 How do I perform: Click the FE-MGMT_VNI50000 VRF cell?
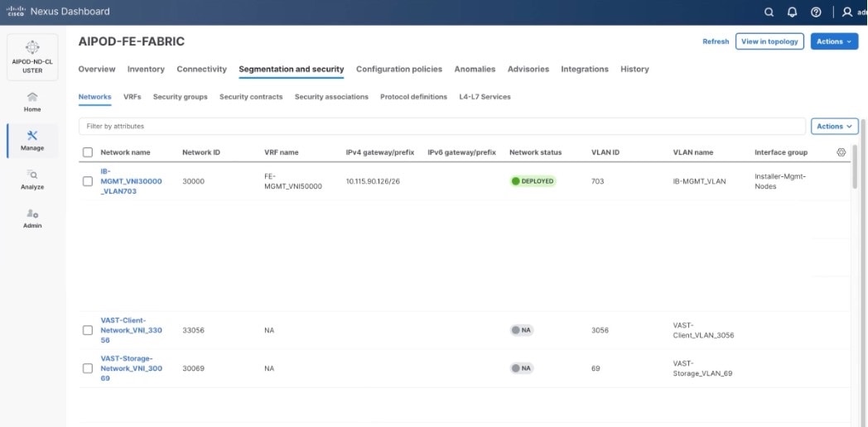pyautogui.click(x=293, y=181)
